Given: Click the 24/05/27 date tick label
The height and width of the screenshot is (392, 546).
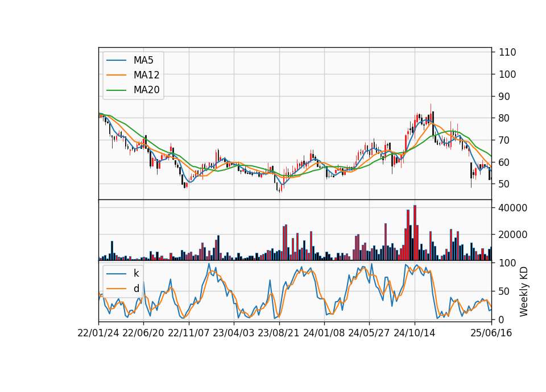Looking at the screenshot, I should pos(369,333).
